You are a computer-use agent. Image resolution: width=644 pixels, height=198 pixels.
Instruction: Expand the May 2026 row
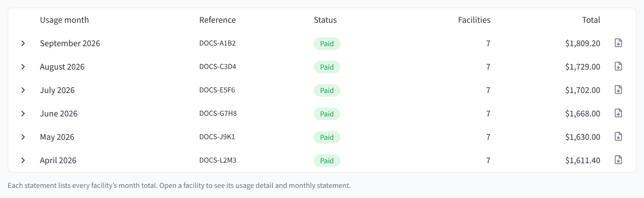click(23, 137)
